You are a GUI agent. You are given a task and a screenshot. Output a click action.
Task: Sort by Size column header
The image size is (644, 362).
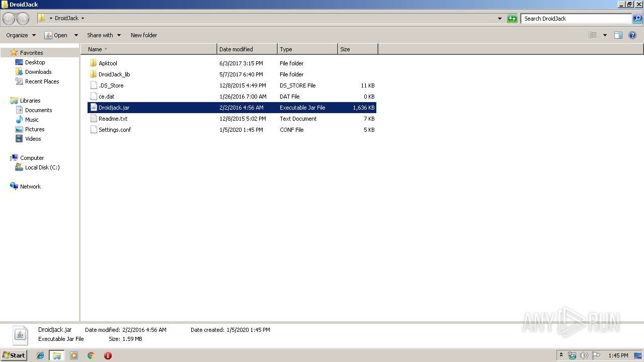[358, 49]
